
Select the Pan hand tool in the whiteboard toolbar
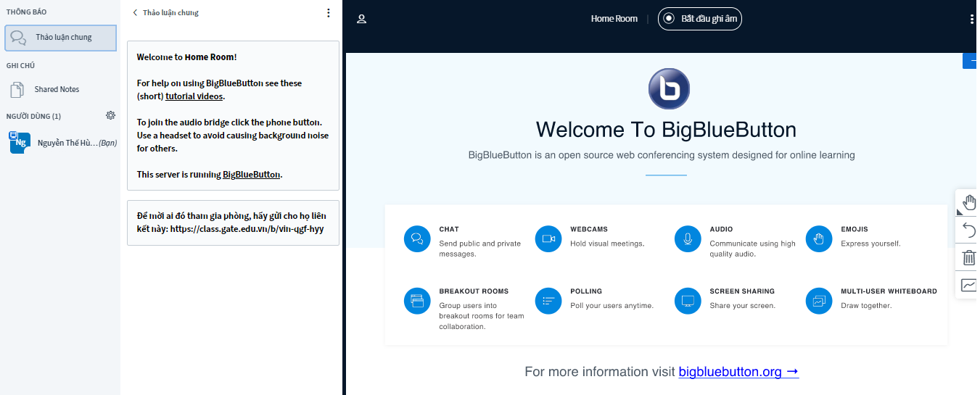[x=968, y=203]
